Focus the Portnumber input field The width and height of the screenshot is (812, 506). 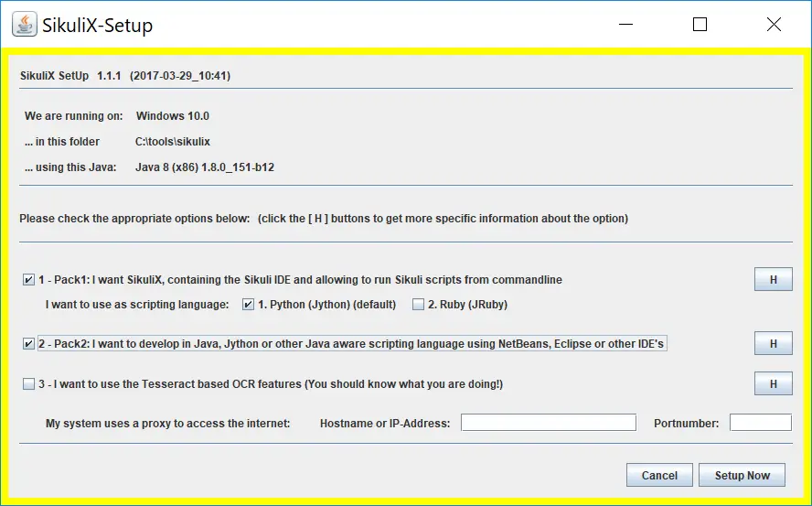(x=761, y=423)
